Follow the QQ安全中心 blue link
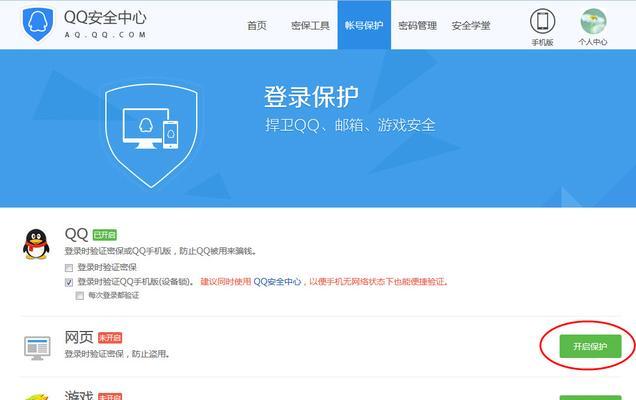This screenshot has height=400, width=636. [x=277, y=282]
